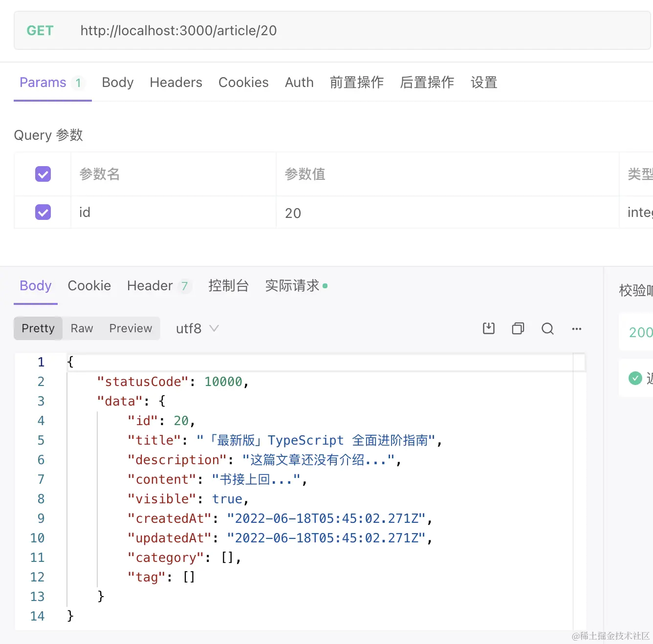Switch to Raw response view

[82, 328]
